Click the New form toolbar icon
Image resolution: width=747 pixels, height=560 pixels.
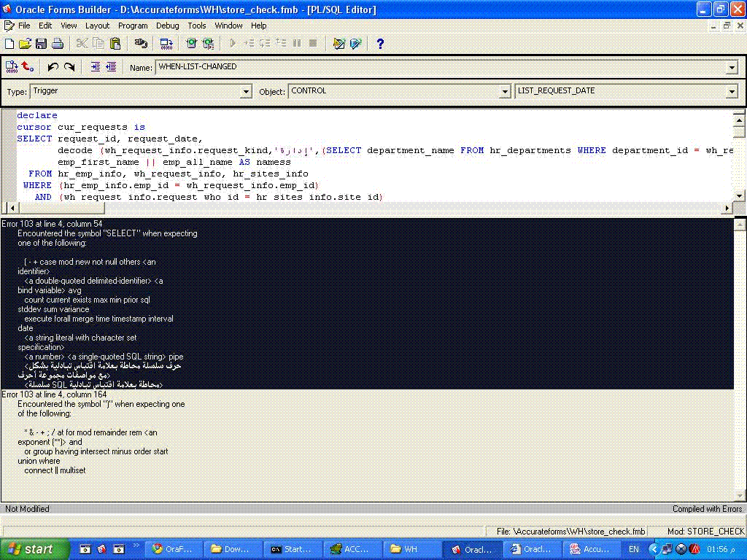click(9, 44)
